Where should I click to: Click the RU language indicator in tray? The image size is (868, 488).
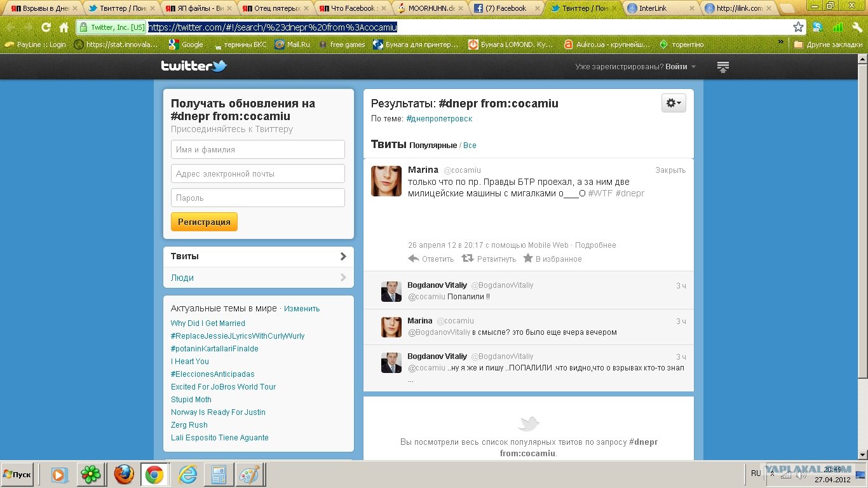pos(756,473)
